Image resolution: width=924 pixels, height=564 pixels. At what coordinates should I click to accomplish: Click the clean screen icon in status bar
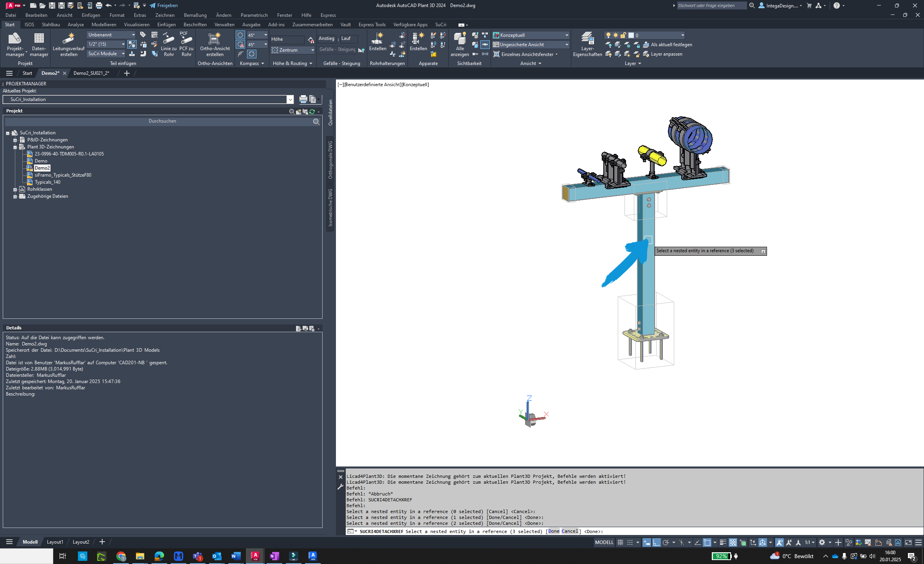point(908,542)
